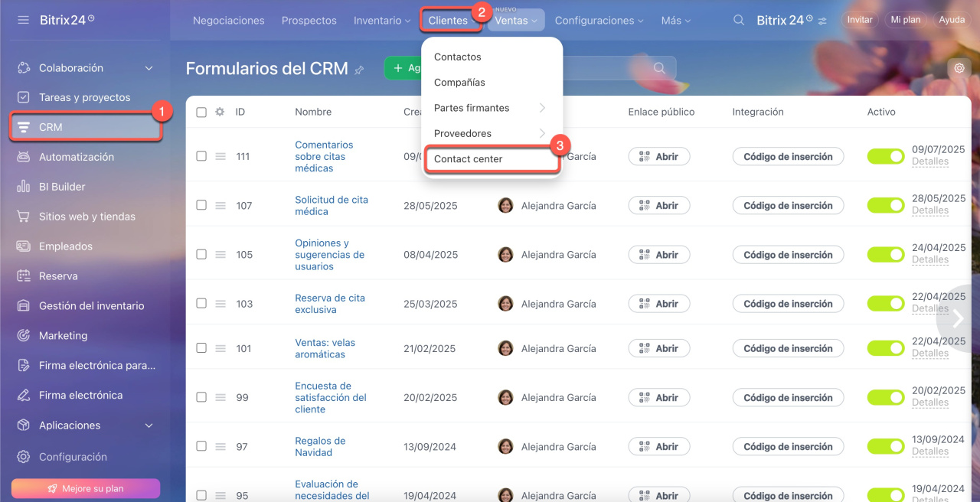Viewport: 980px width, 502px height.
Task: Open Detalles link for form 105
Action: [x=930, y=259]
